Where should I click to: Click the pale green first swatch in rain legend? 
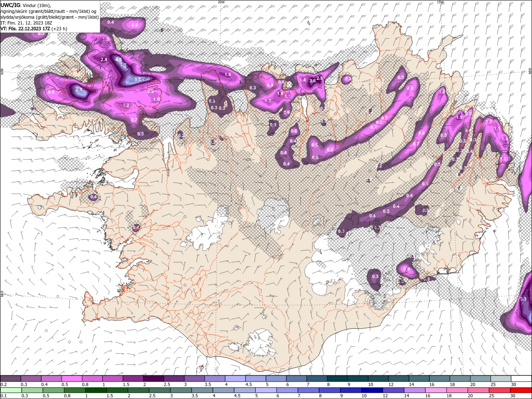point(10,390)
